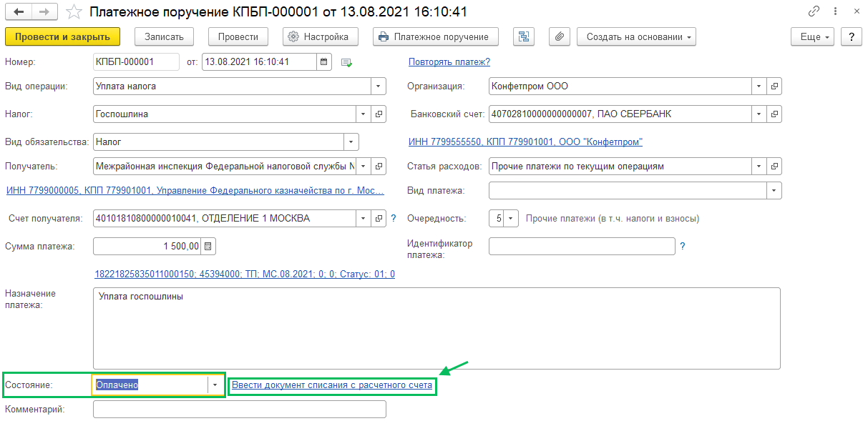Expand the Состояние dropdown list
868x431 pixels.
215,385
